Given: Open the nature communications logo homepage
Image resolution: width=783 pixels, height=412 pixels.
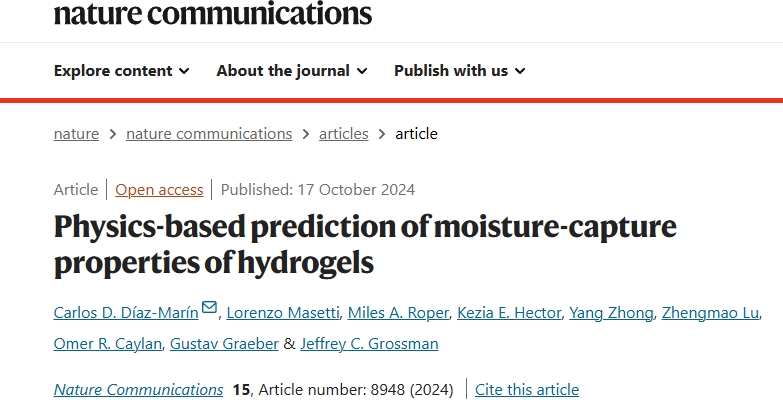Looking at the screenshot, I should 213,13.
